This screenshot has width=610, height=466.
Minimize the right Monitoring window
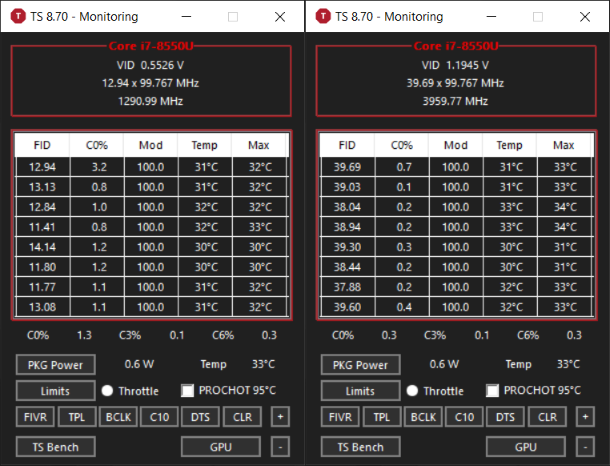tap(491, 17)
